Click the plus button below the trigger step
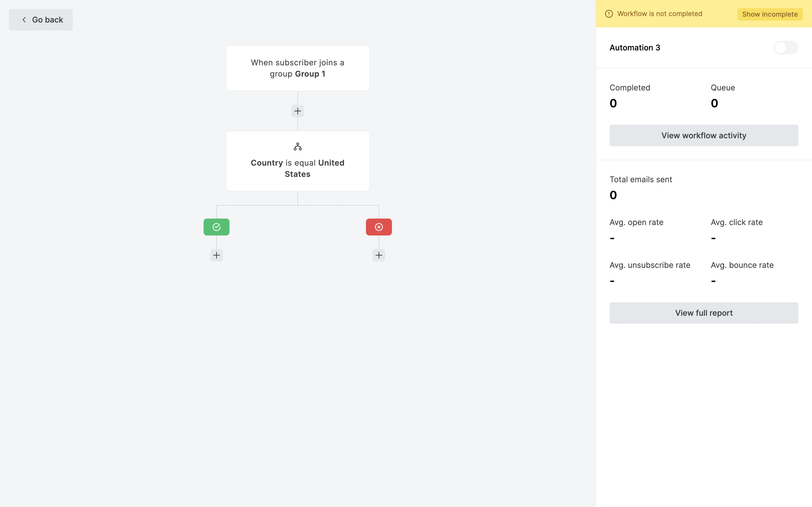 (x=298, y=111)
